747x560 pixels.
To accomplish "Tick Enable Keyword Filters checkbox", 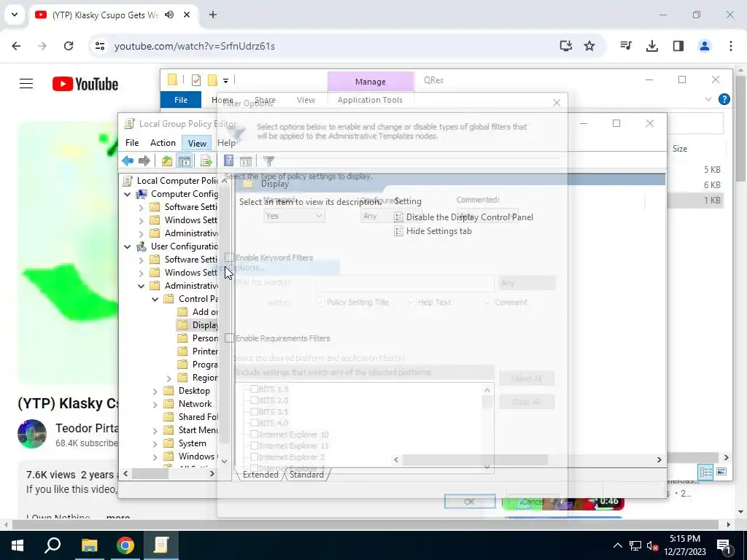I will [x=230, y=257].
